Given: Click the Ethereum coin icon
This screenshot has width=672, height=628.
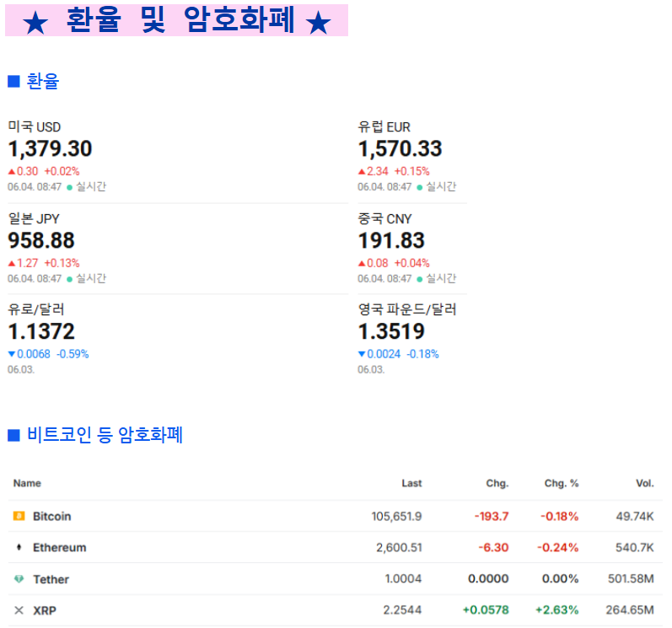Looking at the screenshot, I should [x=19, y=547].
